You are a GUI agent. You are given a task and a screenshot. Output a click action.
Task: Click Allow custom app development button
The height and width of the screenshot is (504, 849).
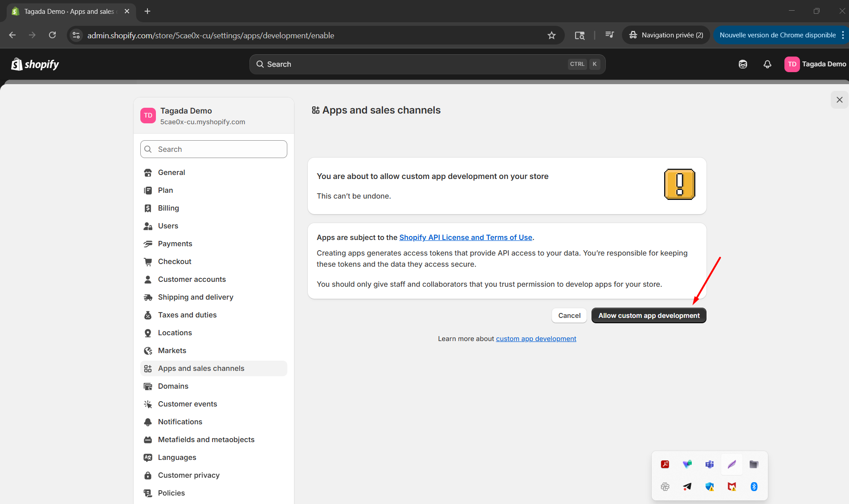click(649, 316)
